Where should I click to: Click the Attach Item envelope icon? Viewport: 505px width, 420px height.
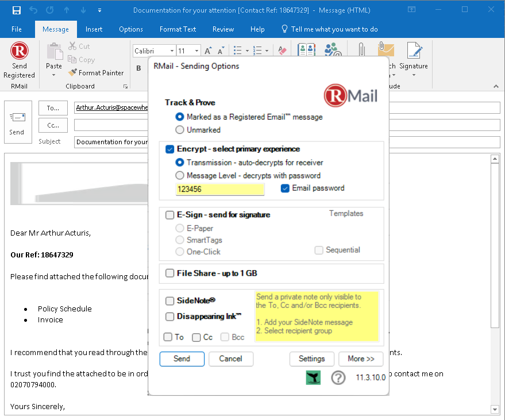coord(386,49)
